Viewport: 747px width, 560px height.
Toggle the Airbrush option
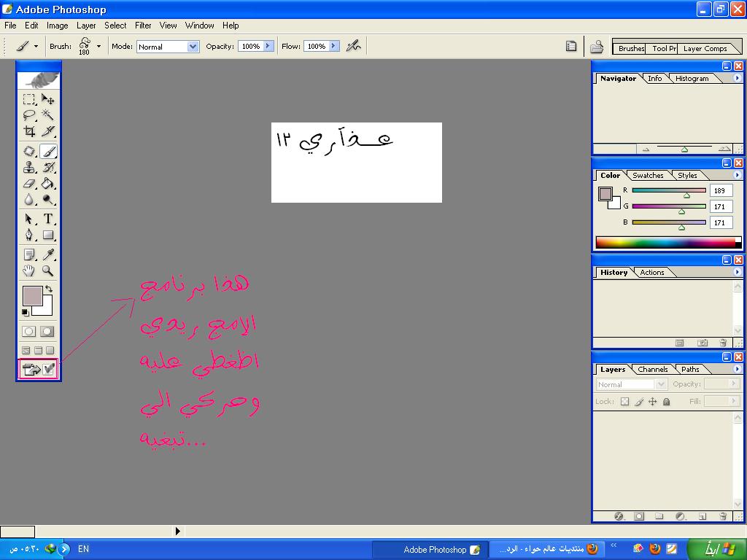[x=354, y=46]
